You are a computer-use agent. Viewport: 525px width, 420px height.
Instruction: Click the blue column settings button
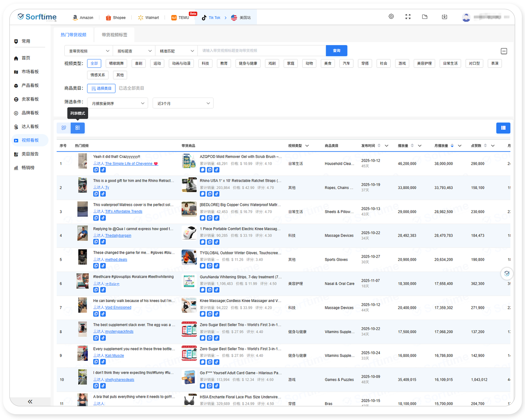[503, 128]
